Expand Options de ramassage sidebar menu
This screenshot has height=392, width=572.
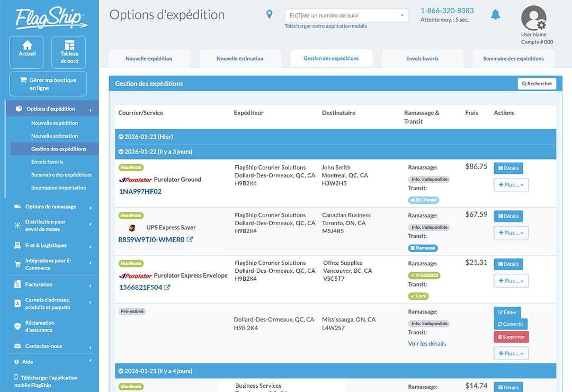50,207
